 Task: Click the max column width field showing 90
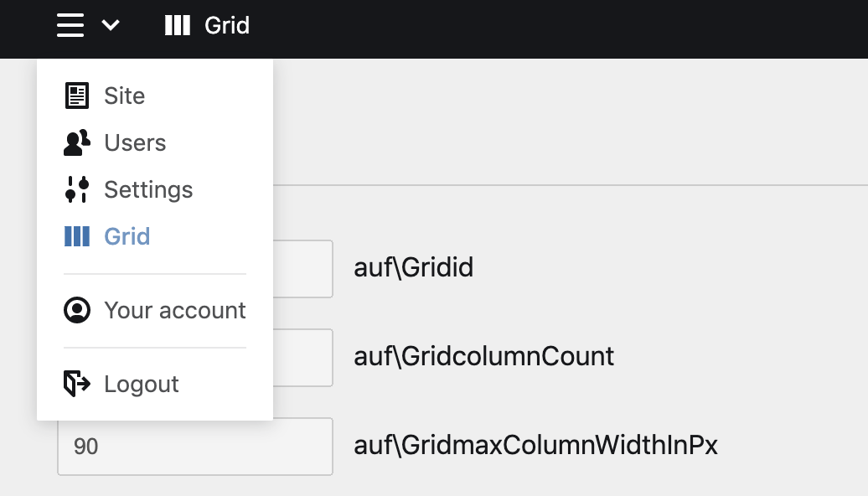(x=194, y=446)
